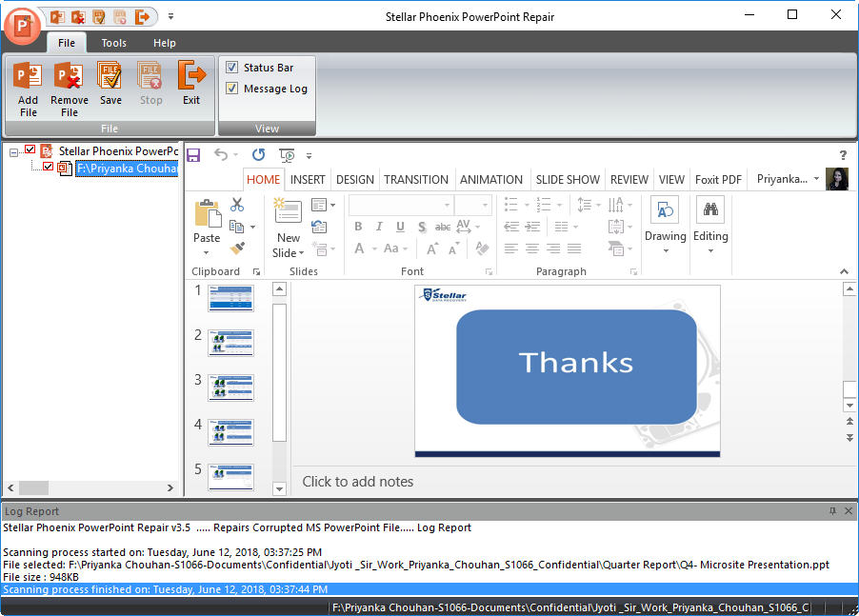
Task: Click the Format Painter brush icon
Action: (x=237, y=248)
